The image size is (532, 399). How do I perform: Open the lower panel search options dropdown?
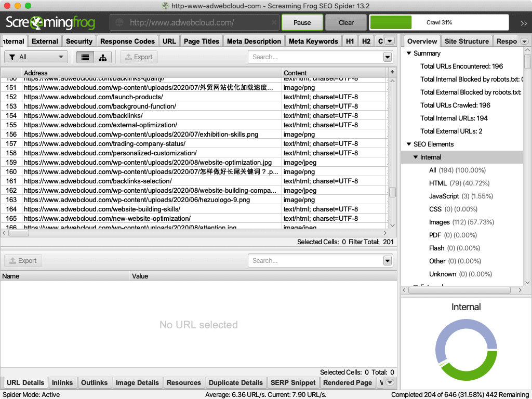click(388, 261)
